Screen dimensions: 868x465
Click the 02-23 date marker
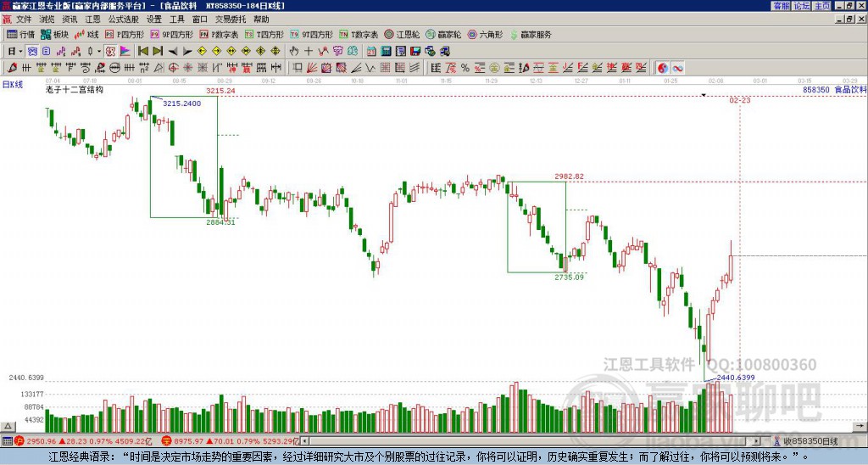click(739, 100)
